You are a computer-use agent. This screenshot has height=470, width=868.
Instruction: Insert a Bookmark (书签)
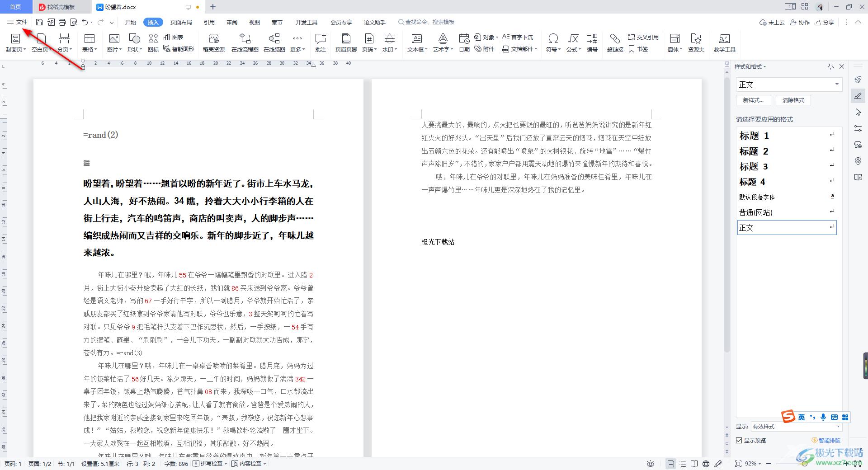pyautogui.click(x=638, y=49)
